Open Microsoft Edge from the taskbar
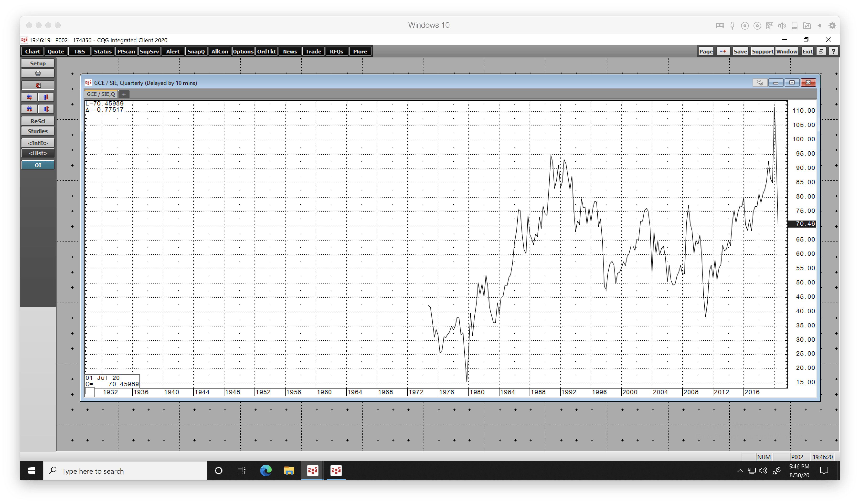Image resolution: width=860 pixels, height=504 pixels. pyautogui.click(x=265, y=471)
